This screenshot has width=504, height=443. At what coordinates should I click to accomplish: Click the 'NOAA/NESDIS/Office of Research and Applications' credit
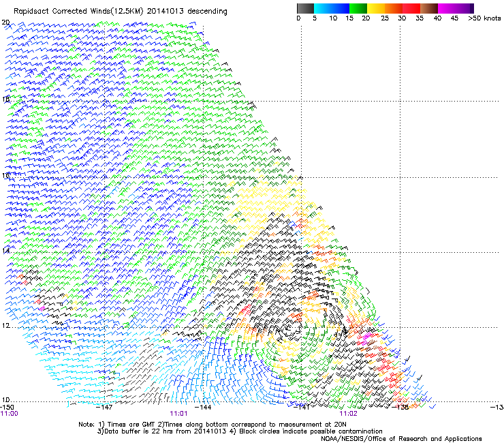[401, 439]
